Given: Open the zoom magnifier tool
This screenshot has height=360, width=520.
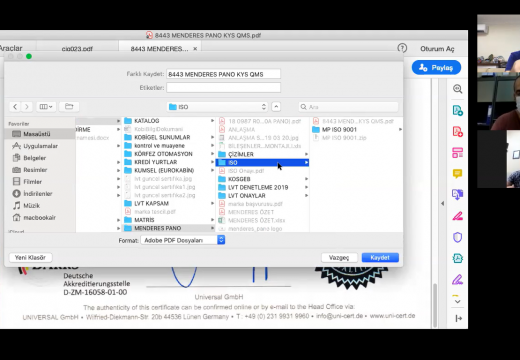Looking at the screenshot, I should pyautogui.click(x=457, y=89).
